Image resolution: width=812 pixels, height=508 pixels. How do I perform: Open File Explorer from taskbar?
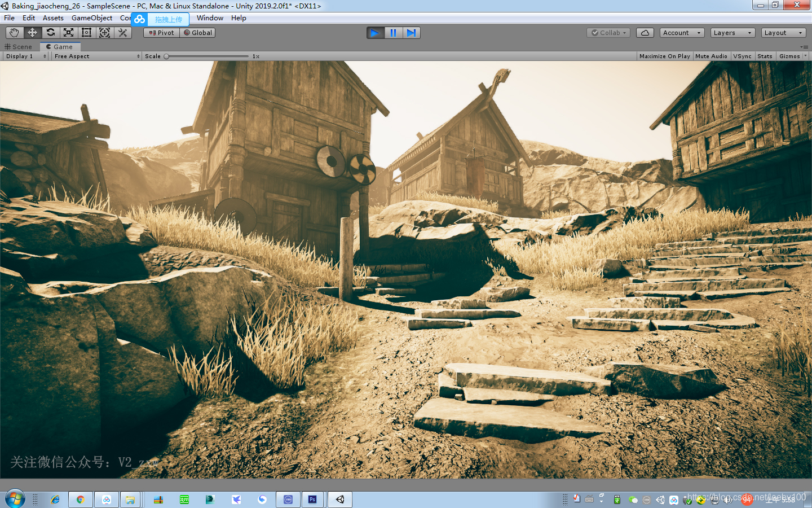130,500
